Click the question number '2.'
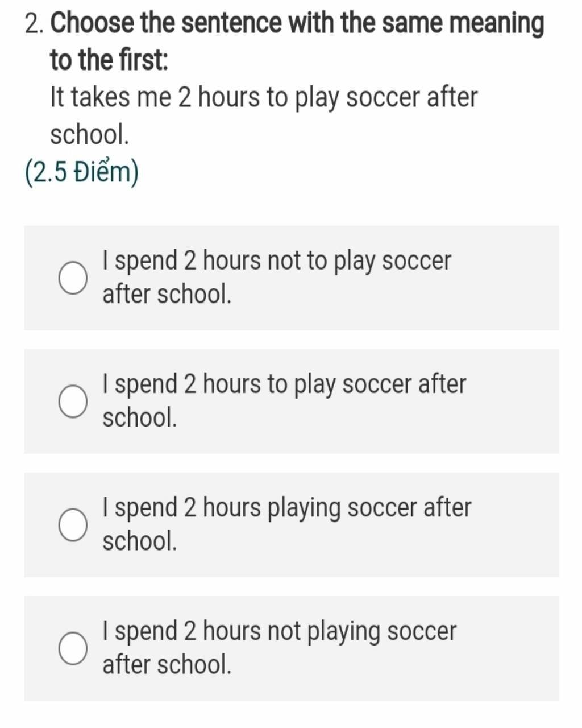The width and height of the screenshot is (582, 728). coord(35,24)
